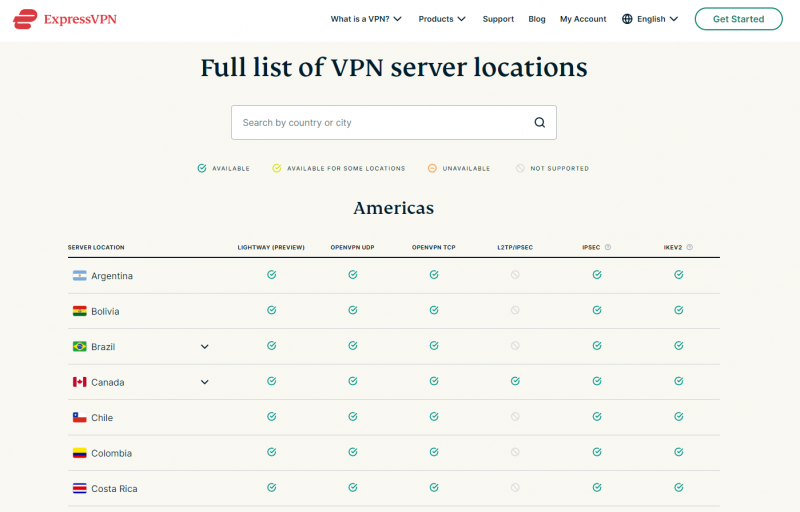Click the L2TP/IPsec column header

pos(515,247)
